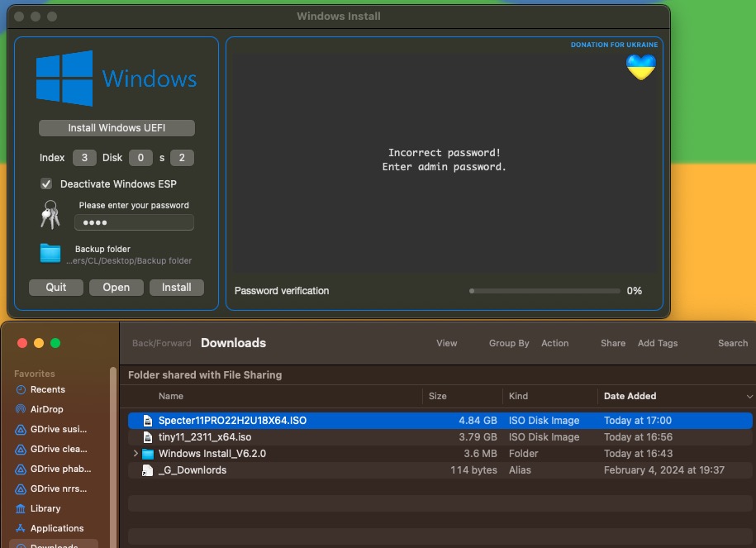Click the blue Windows logo icon
756x548 pixels.
pos(64,78)
